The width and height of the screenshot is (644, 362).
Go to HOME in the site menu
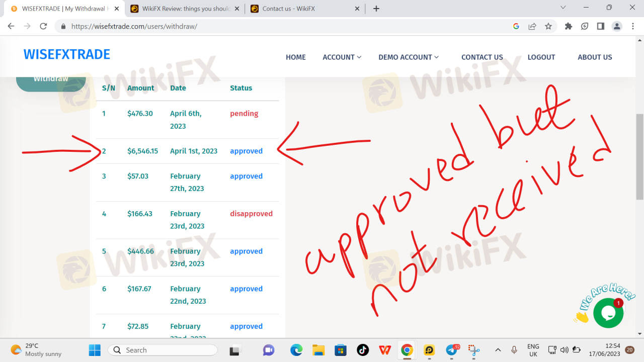(x=296, y=57)
